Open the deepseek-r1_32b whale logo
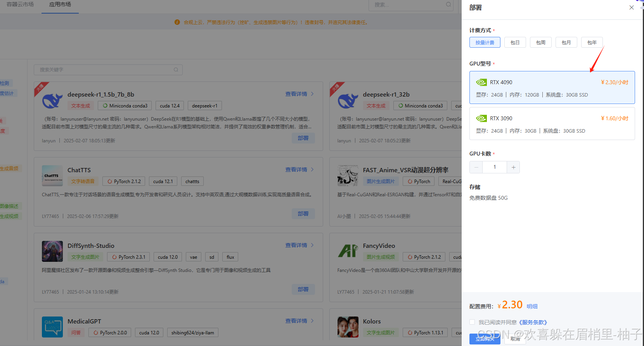644x346 pixels. (x=348, y=100)
